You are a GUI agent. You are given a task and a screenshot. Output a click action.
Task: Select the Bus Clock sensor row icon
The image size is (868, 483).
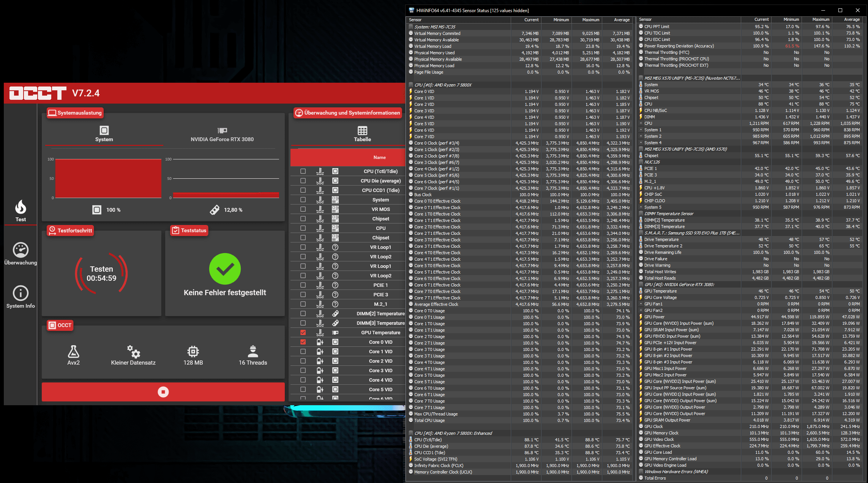tap(411, 195)
